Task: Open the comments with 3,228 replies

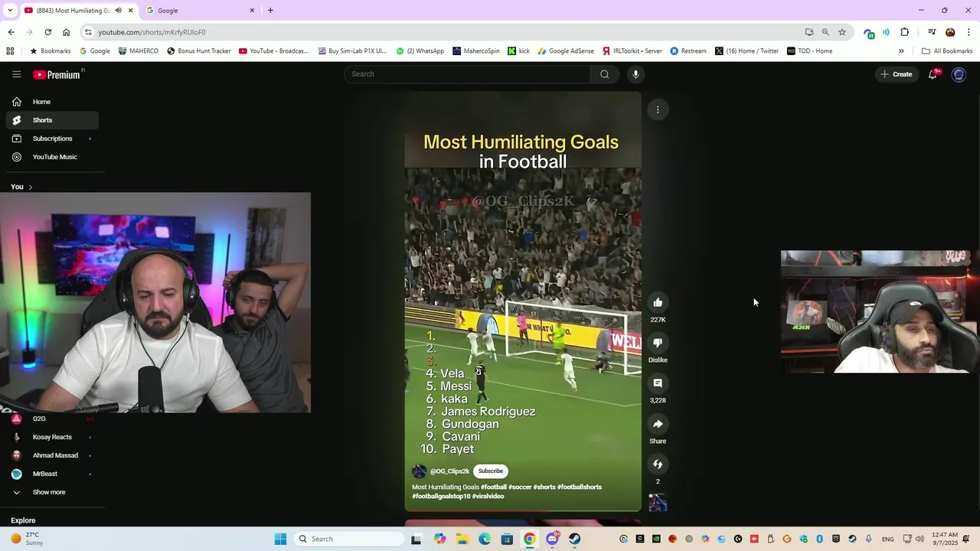Action: pyautogui.click(x=658, y=383)
